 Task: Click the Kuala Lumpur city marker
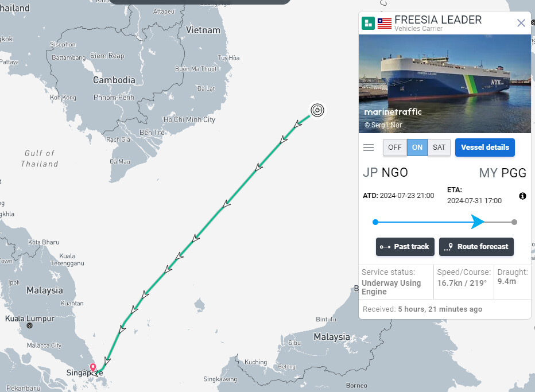tap(30, 325)
